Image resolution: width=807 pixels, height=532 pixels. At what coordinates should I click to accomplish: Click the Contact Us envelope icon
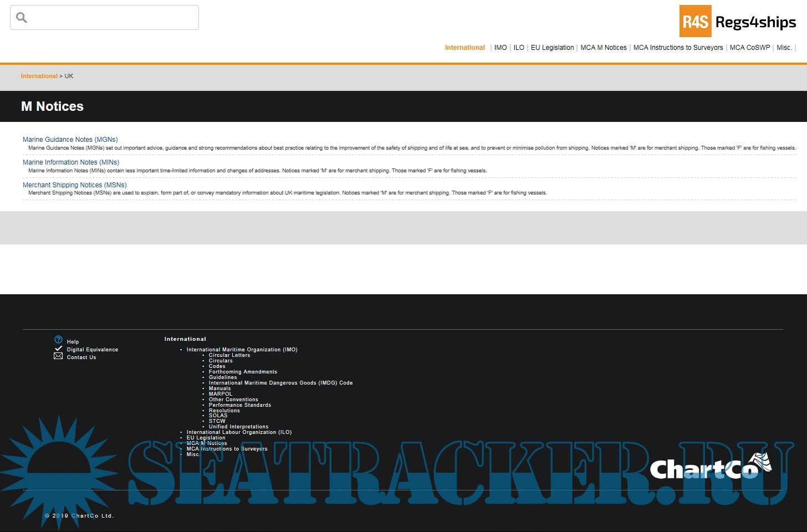(x=58, y=356)
